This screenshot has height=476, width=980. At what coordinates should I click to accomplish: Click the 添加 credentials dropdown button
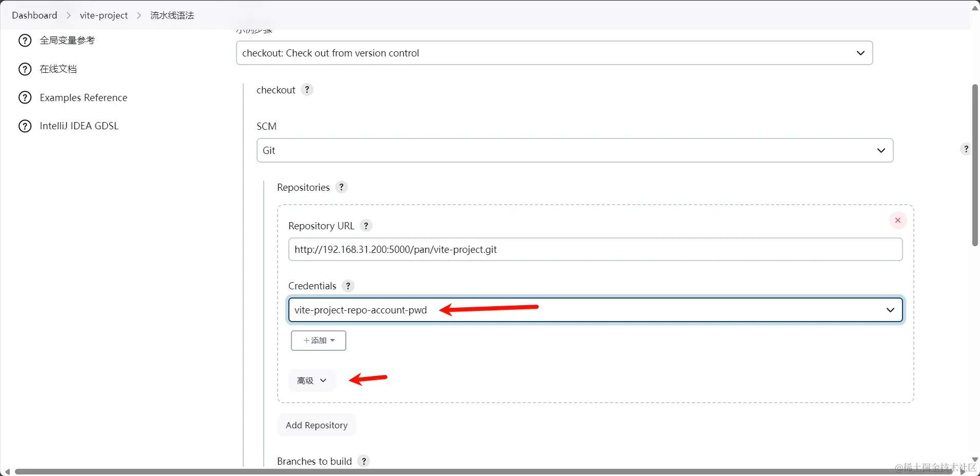318,341
